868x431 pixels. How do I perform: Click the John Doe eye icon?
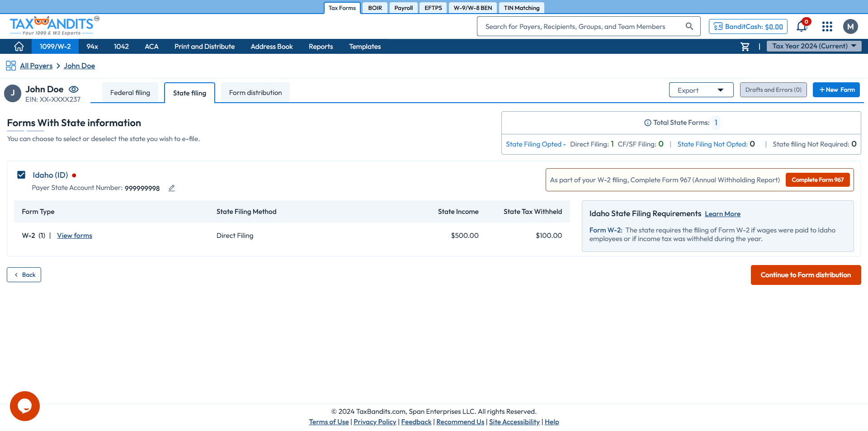pos(74,89)
